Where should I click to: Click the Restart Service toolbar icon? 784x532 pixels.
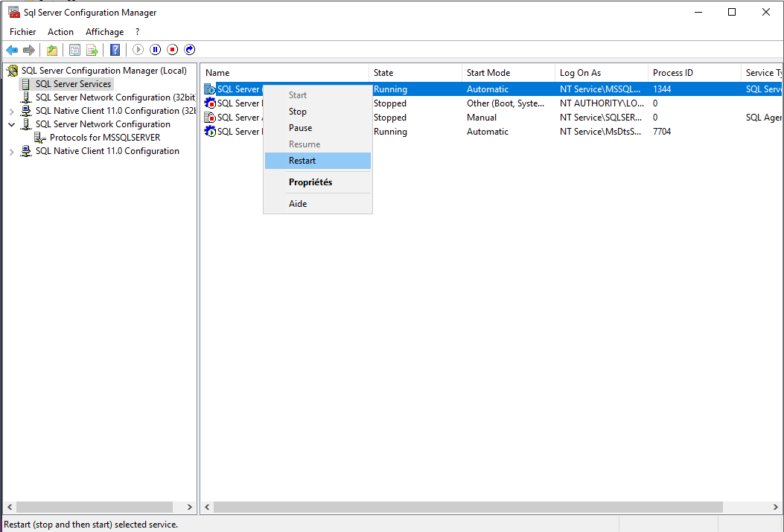coord(190,50)
